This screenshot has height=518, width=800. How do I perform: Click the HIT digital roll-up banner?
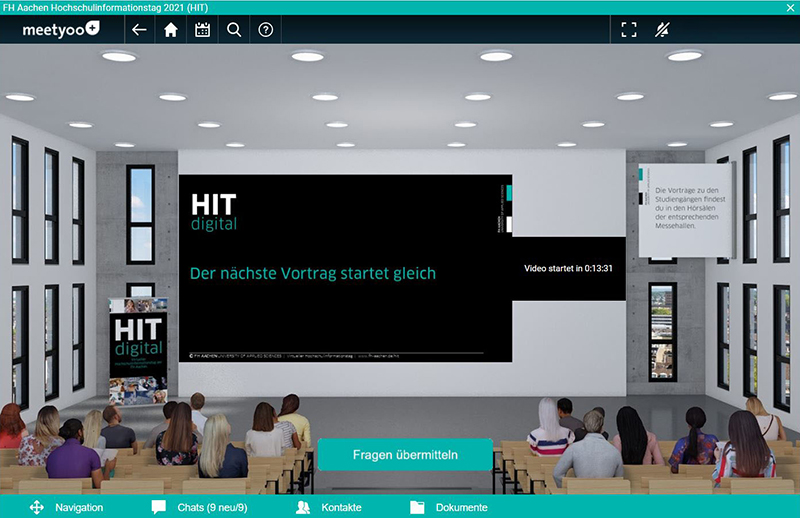pos(138,352)
